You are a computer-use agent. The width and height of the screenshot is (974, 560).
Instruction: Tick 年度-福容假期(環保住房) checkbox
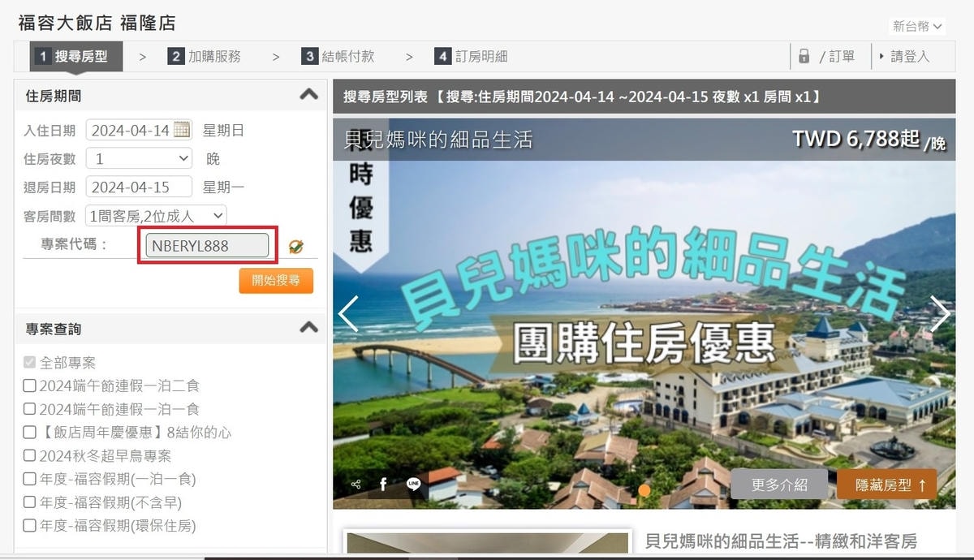(x=30, y=526)
